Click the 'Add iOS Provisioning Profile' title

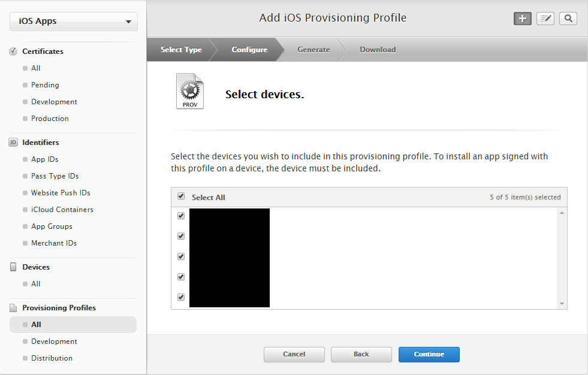[x=333, y=17]
